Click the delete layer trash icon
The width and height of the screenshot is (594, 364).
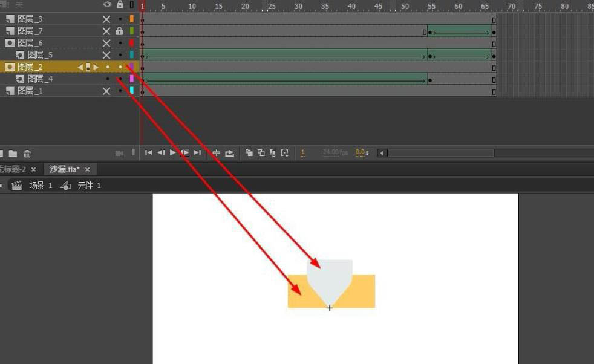coord(27,154)
